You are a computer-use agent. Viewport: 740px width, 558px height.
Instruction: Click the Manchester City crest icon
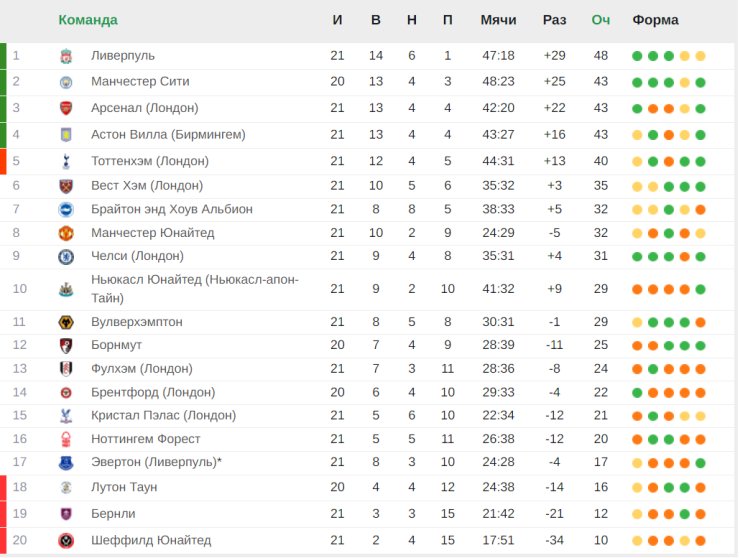coord(66,82)
